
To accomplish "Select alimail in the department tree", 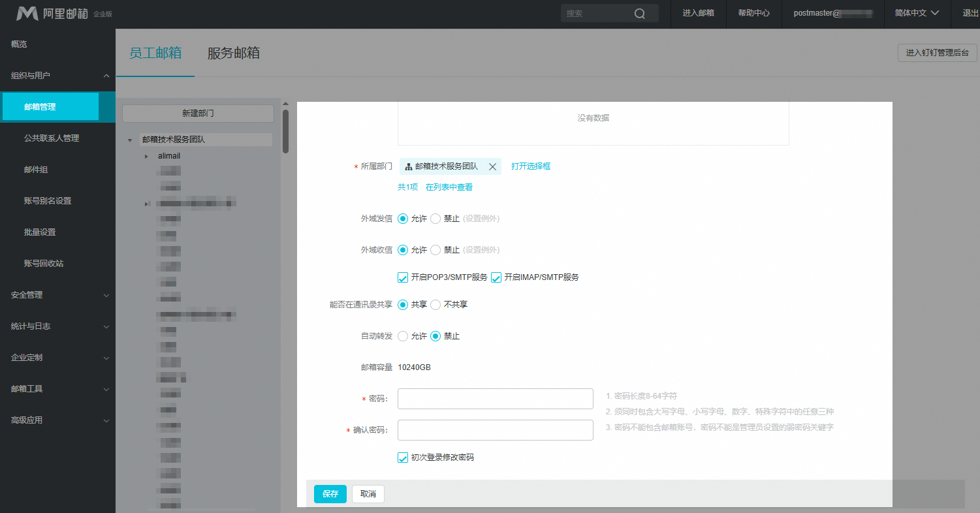I will coord(169,157).
